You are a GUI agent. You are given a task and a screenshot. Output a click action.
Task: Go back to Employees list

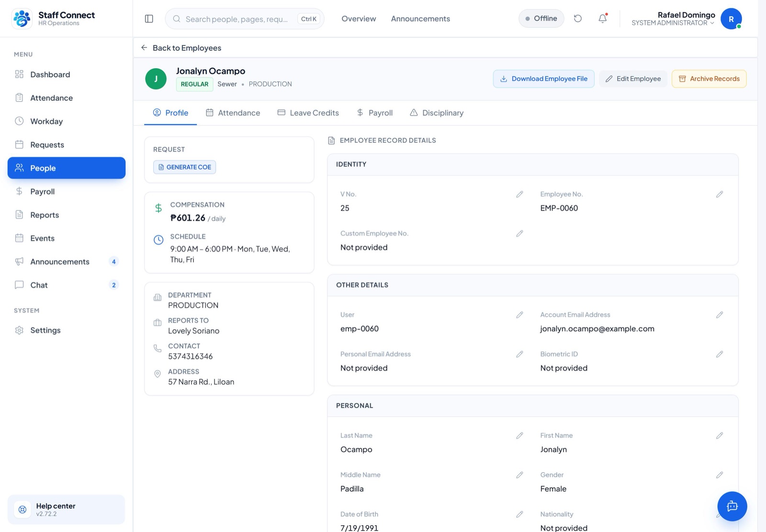tap(181, 48)
